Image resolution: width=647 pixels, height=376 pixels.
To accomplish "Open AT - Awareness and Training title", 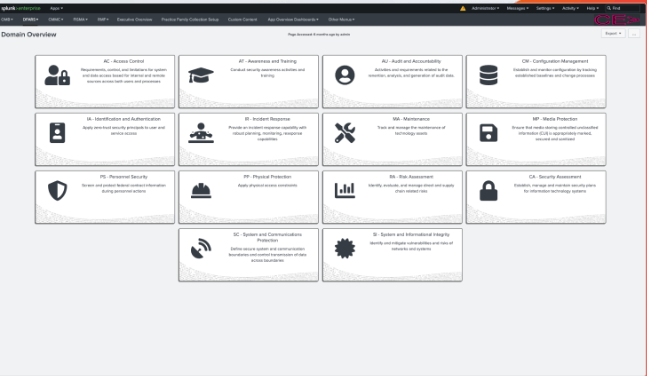I will [267, 61].
